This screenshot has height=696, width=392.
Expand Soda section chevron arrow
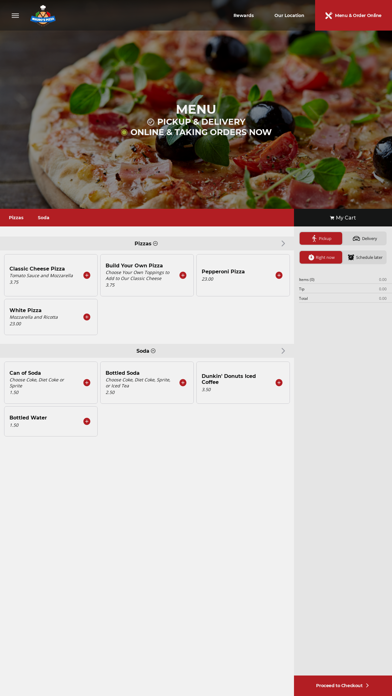click(283, 351)
